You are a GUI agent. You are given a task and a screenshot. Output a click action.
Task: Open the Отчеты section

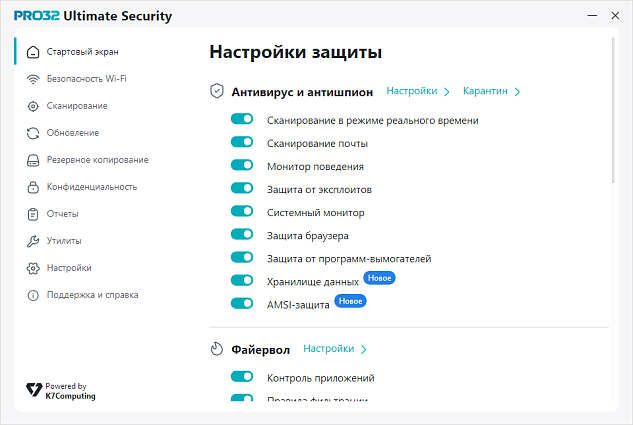[62, 214]
